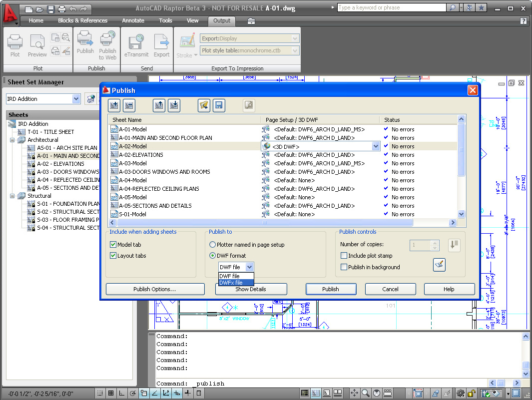Click the sheet list vertical scrollbar thumb

pos(461,150)
